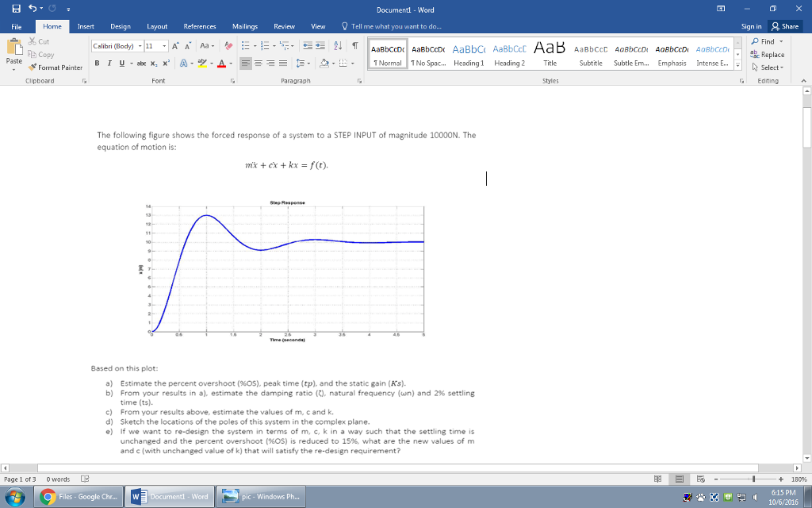Increase font size with grow font icon
The width and height of the screenshot is (812, 508).
[x=175, y=46]
